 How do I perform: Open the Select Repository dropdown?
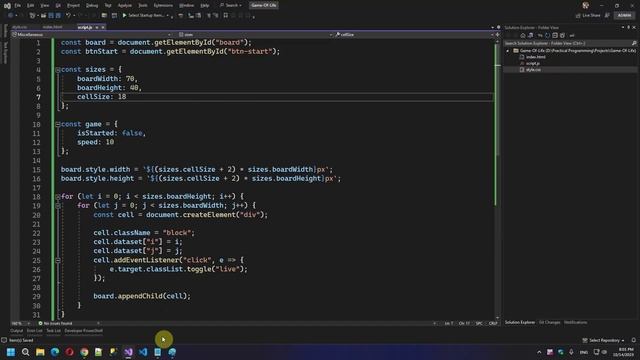603,340
